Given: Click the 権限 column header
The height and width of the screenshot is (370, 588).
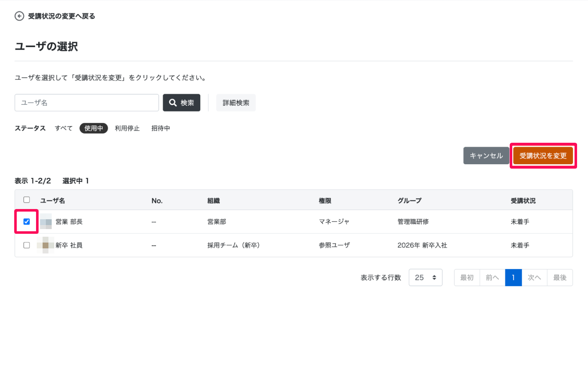Looking at the screenshot, I should [x=325, y=201].
